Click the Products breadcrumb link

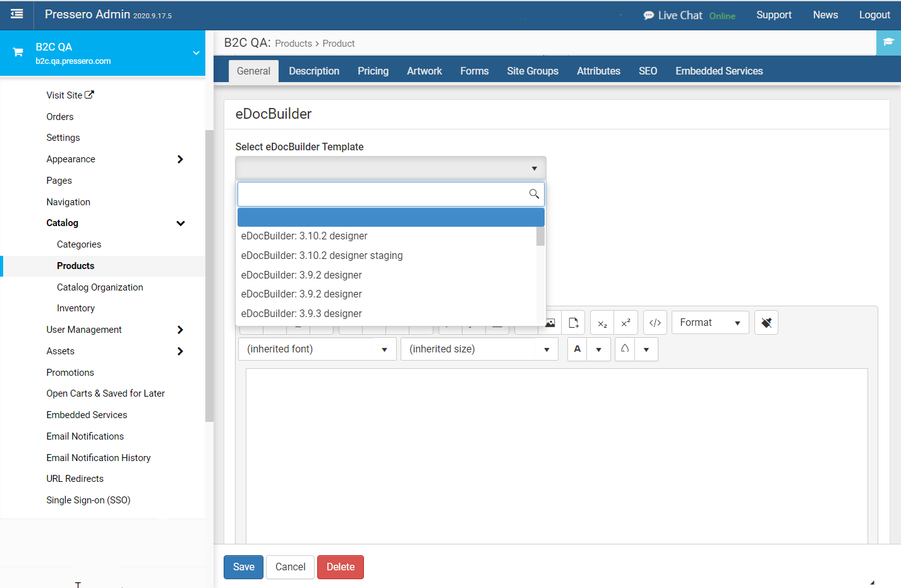point(294,44)
